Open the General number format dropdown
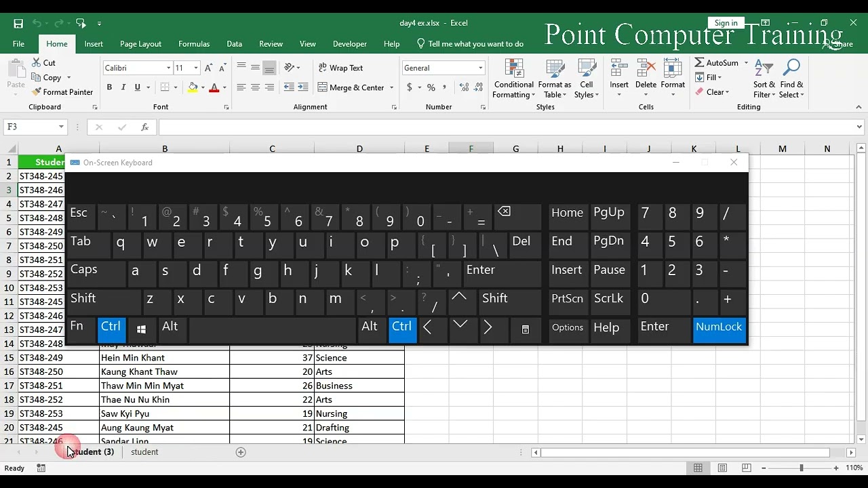 (480, 68)
